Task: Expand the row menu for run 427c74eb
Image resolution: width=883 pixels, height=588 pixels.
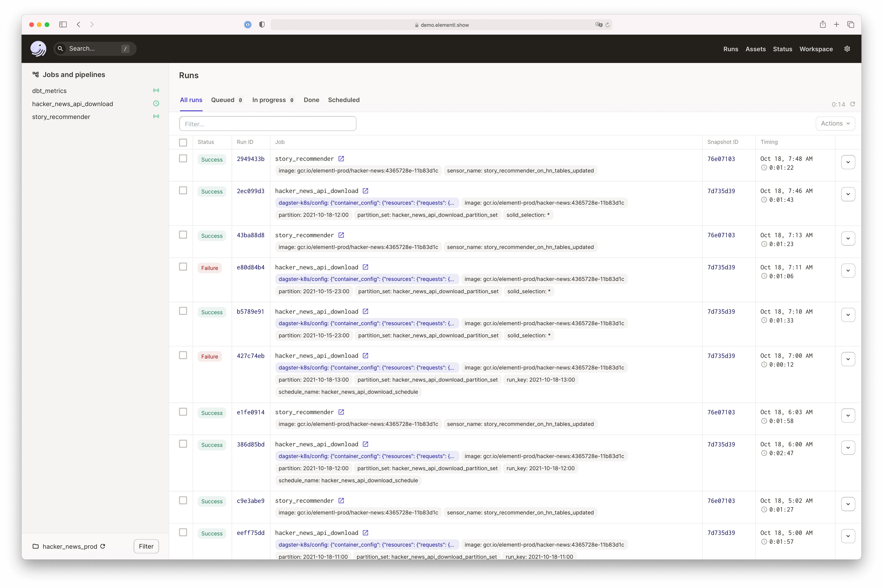Action: 848,359
